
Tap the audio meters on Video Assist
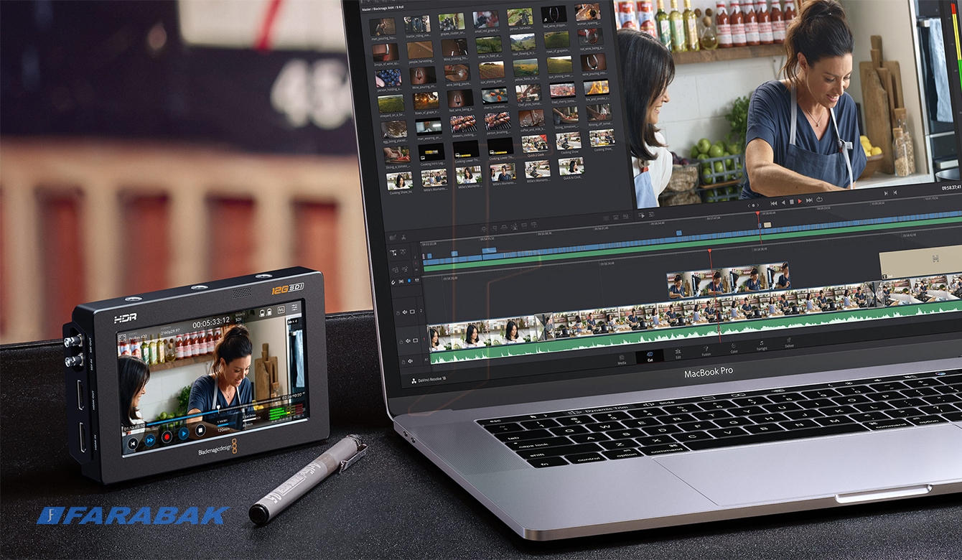click(x=286, y=412)
